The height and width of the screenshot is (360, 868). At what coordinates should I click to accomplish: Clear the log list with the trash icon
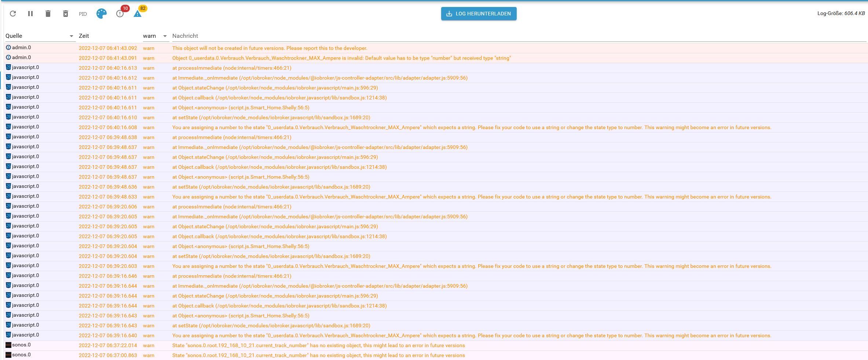[48, 14]
